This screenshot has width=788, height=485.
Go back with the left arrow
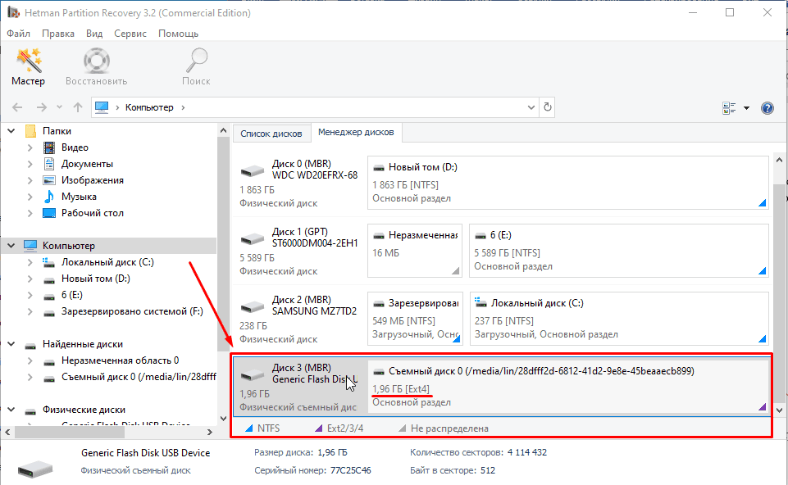[x=18, y=107]
